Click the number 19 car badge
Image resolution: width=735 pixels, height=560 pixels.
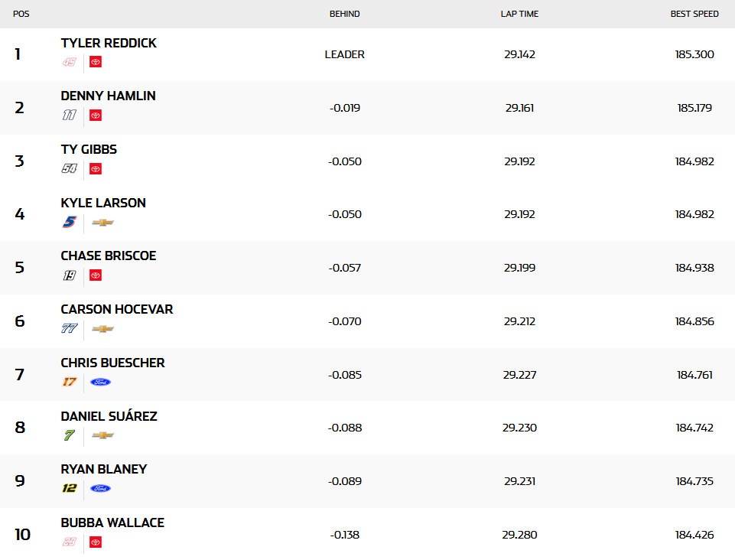(70, 275)
